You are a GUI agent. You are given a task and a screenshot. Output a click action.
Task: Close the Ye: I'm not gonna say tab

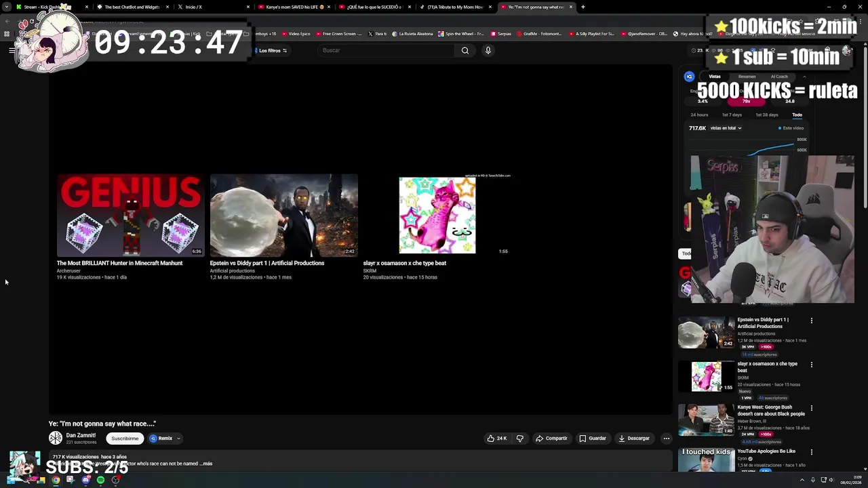pyautogui.click(x=571, y=7)
